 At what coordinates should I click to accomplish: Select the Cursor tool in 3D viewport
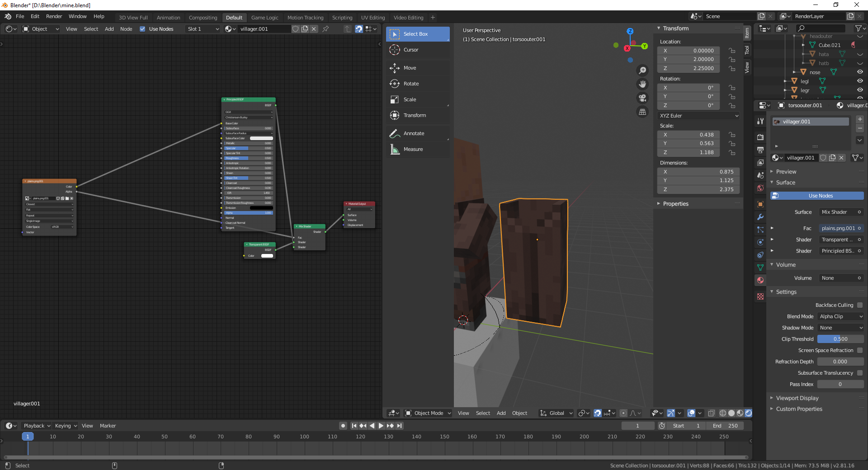[418, 50]
